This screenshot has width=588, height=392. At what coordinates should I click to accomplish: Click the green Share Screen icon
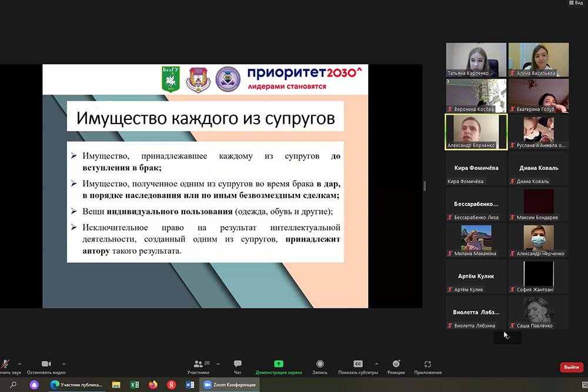279,364
